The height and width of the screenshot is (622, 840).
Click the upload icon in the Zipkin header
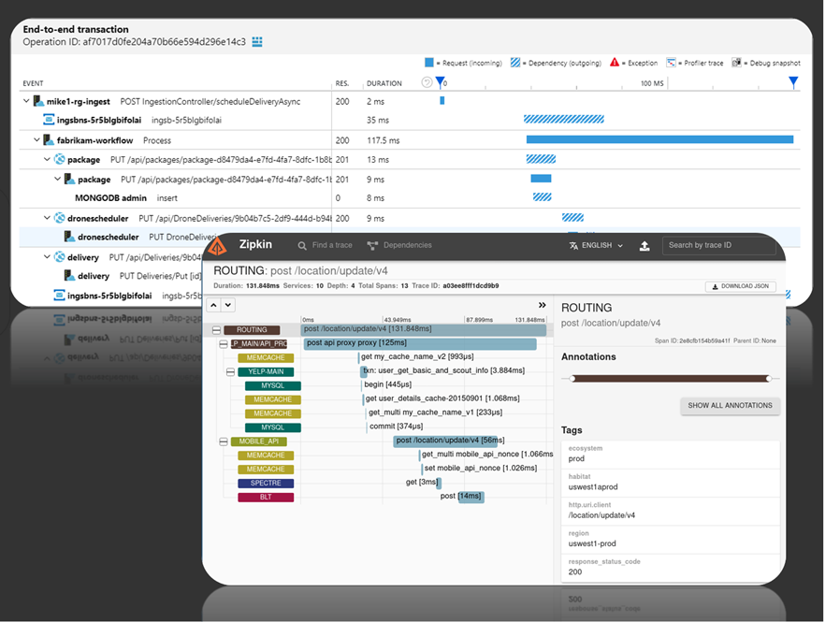[644, 246]
